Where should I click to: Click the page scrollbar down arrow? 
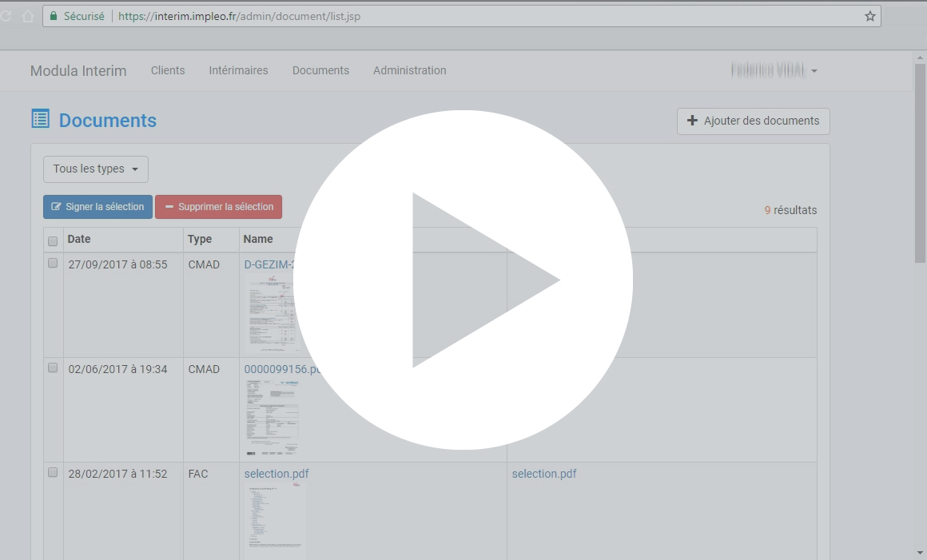point(920,554)
